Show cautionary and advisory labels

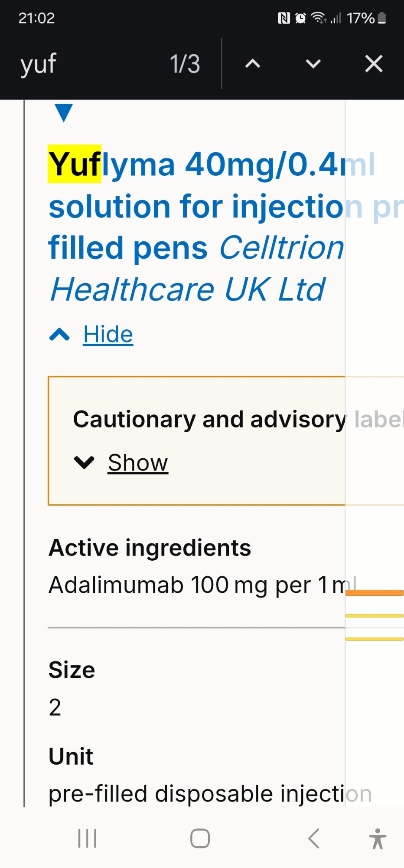[138, 463]
